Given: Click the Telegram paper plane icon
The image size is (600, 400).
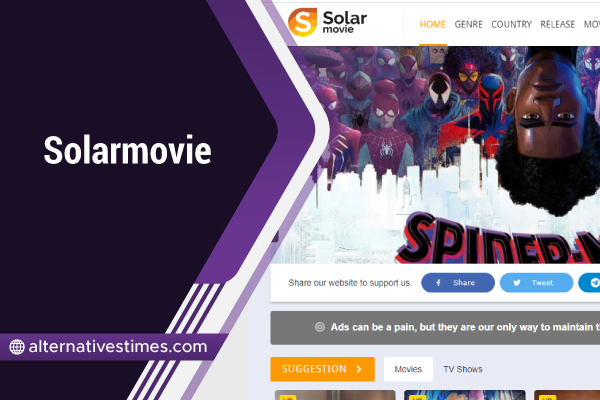Looking at the screenshot, I should point(595,283).
